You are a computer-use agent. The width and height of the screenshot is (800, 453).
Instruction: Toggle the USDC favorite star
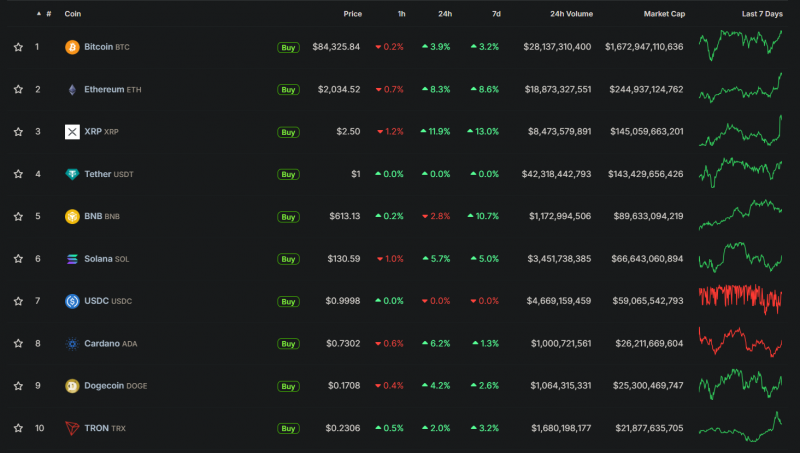point(18,301)
